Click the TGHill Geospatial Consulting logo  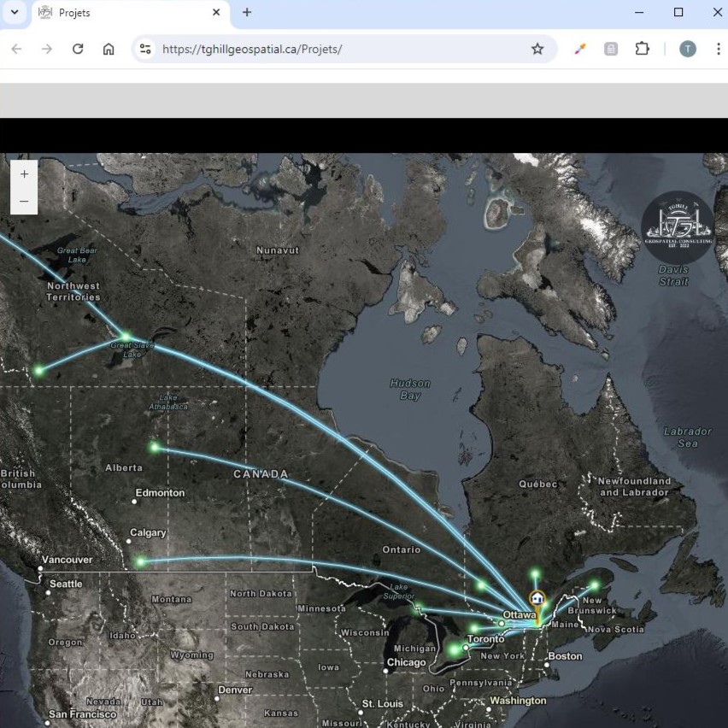[x=677, y=227]
